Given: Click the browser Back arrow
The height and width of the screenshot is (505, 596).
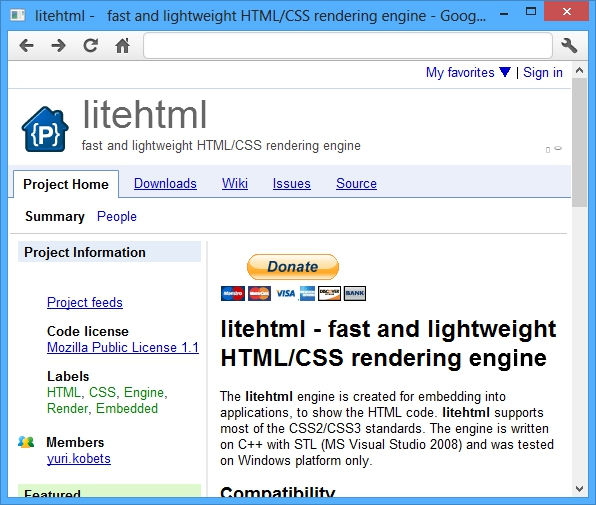Looking at the screenshot, I should coord(27,46).
